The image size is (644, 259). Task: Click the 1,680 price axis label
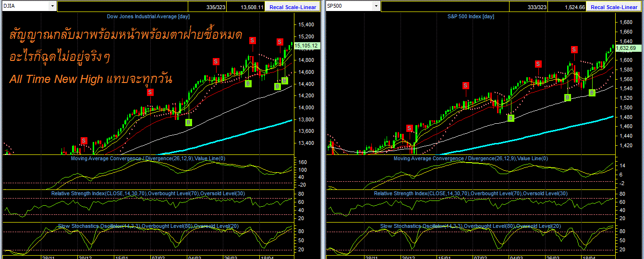627,22
